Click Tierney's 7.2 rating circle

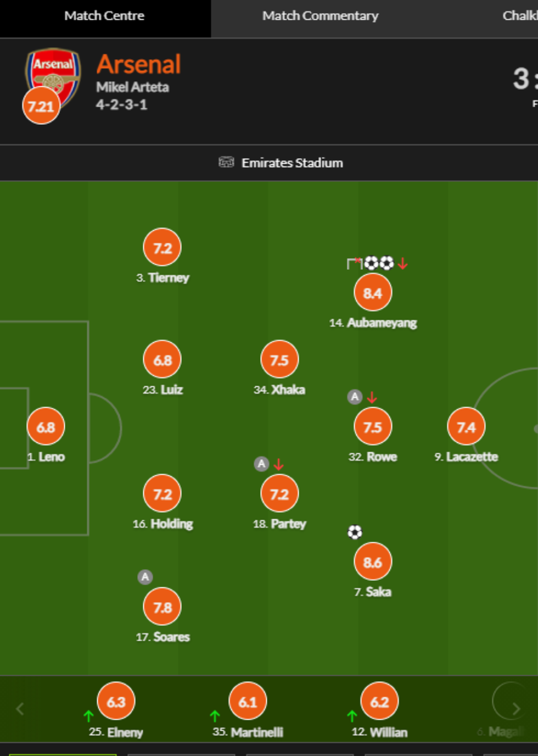click(x=162, y=248)
